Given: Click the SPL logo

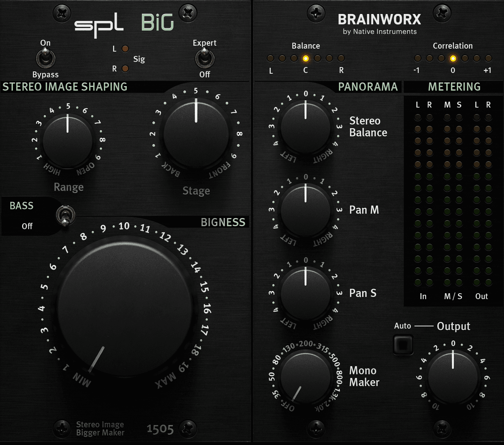Looking at the screenshot, I should pyautogui.click(x=99, y=25).
